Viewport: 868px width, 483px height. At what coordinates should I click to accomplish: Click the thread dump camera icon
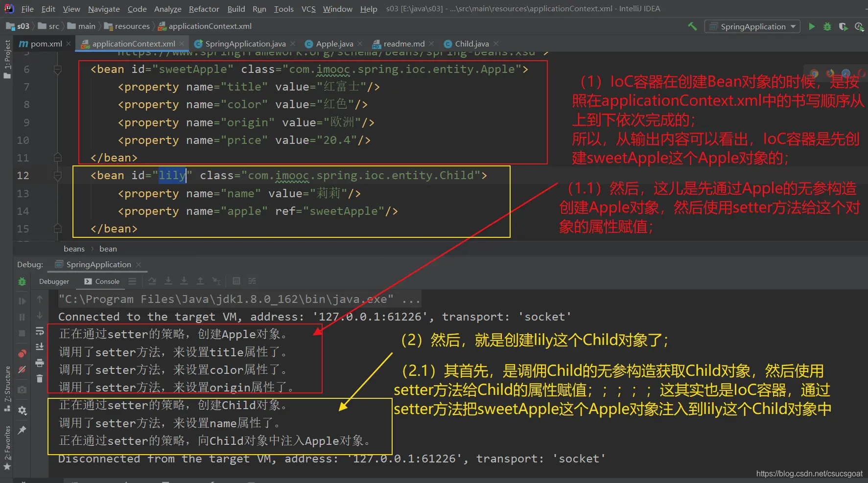(22, 390)
